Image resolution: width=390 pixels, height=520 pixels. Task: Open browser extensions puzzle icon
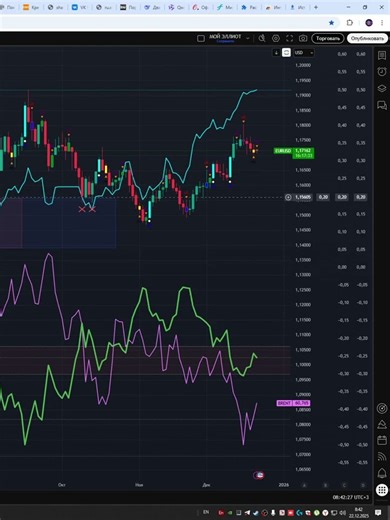(x=350, y=23)
